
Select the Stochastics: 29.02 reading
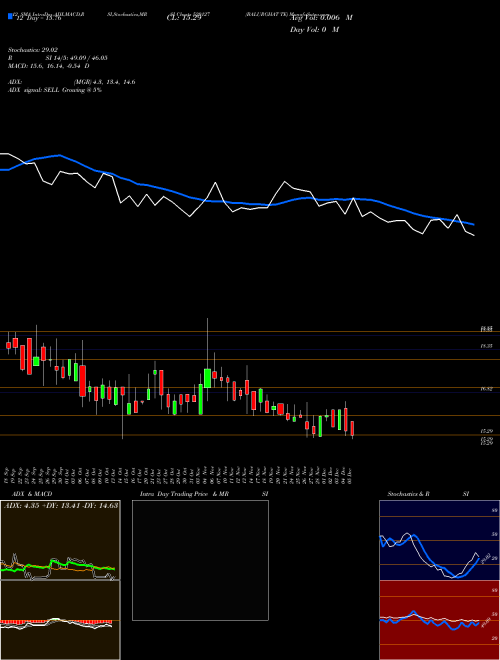31,50
